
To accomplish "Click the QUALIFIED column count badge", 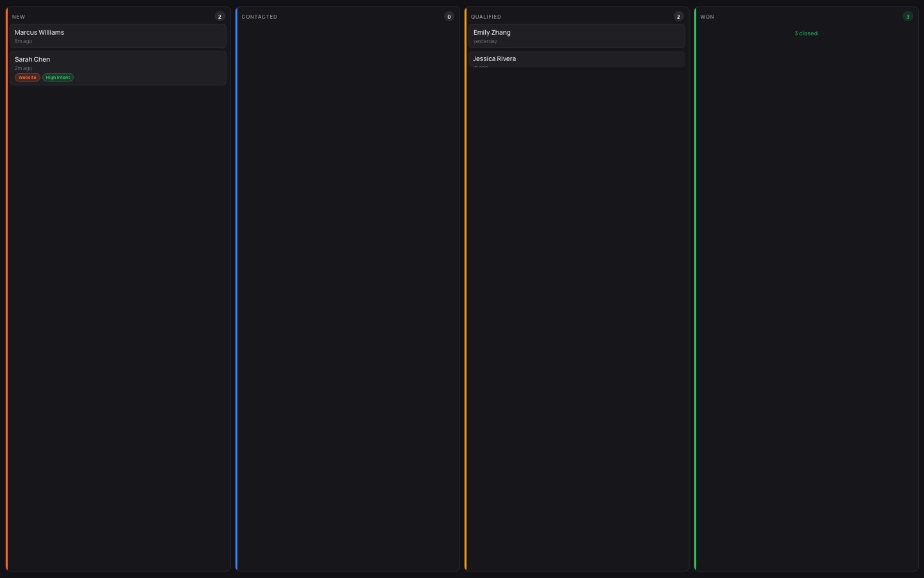I will [x=679, y=17].
